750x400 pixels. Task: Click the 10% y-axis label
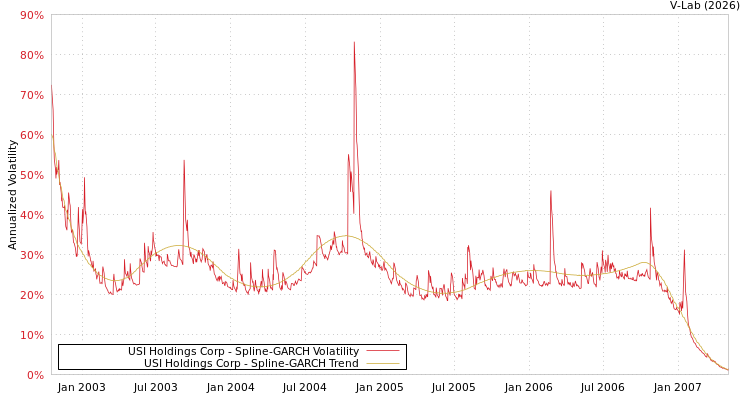(32, 335)
